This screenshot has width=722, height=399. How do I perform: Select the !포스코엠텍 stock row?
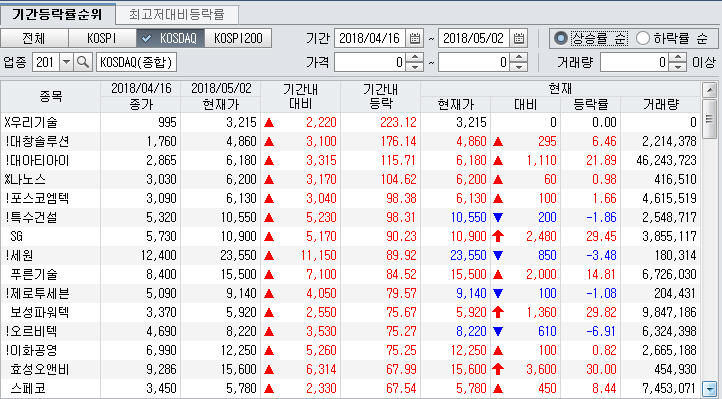350,198
